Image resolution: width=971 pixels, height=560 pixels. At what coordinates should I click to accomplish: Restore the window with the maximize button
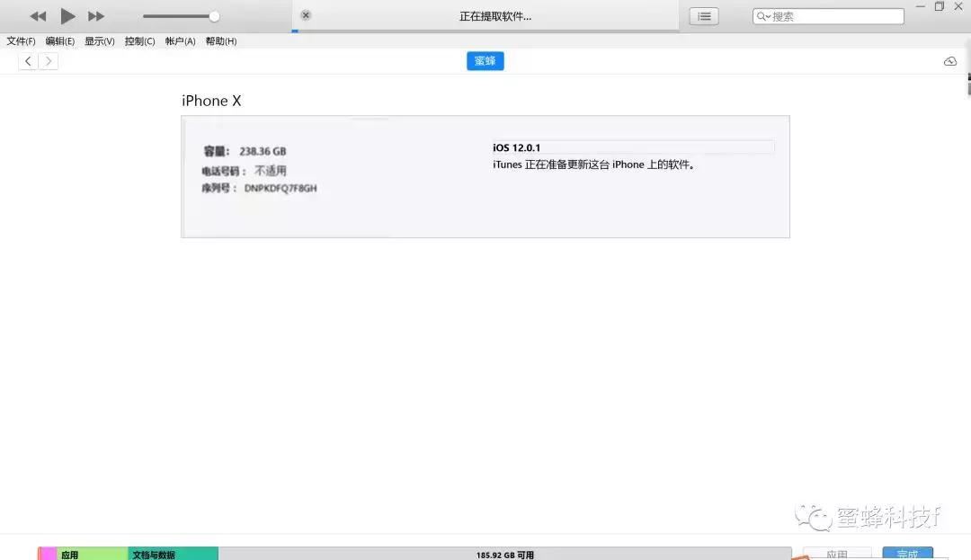click(x=940, y=6)
